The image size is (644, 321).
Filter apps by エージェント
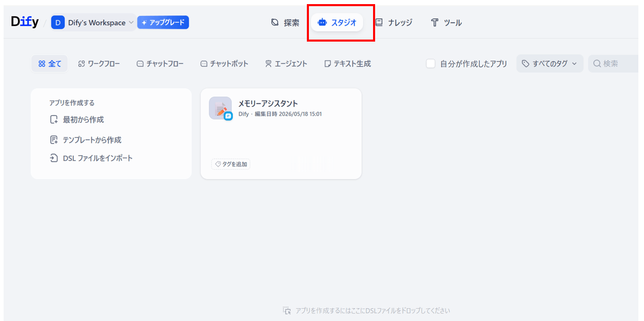(x=286, y=64)
